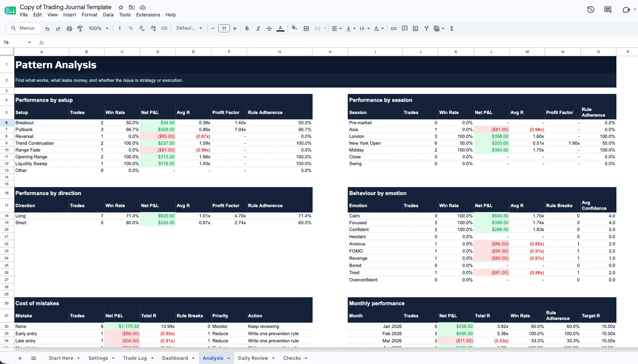Open the zoom 100% dropdown
This screenshot has width=638, height=364.
98,28
